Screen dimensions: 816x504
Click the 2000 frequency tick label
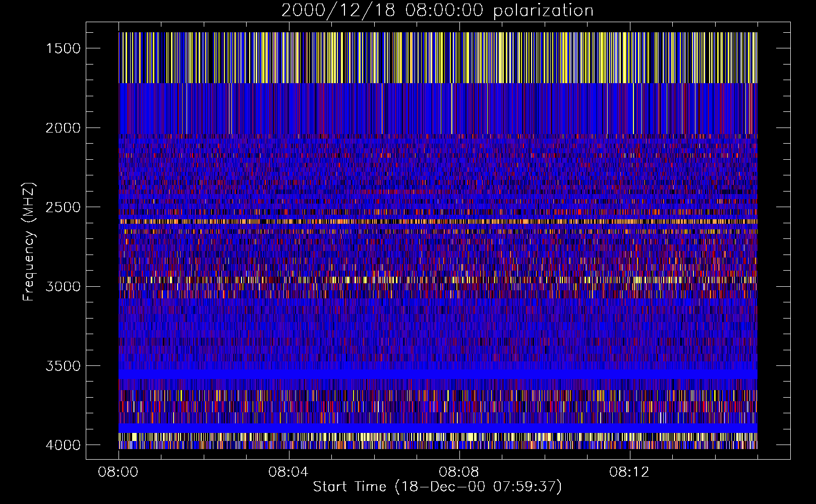click(x=63, y=128)
